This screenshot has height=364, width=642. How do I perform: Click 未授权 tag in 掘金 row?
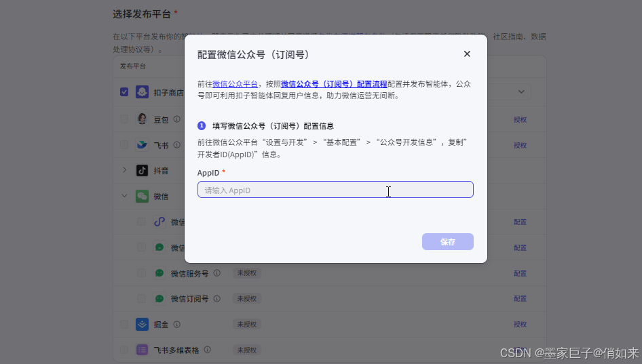tap(247, 324)
